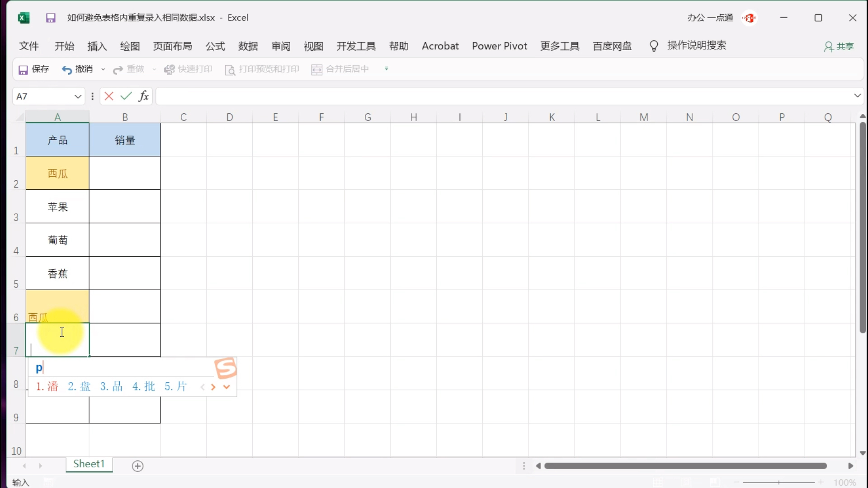Click the Share (共享) button
Viewport: 868px width, 488px height.
click(839, 47)
